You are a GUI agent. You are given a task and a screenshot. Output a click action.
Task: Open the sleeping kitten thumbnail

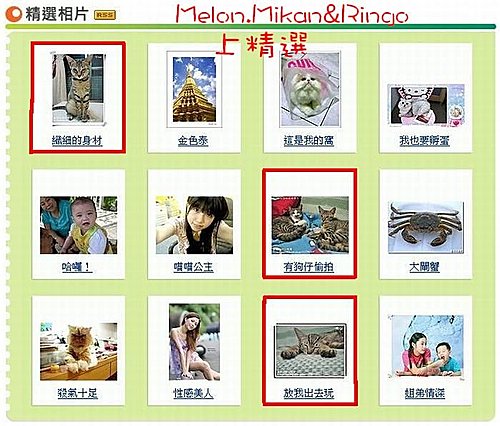(310, 351)
